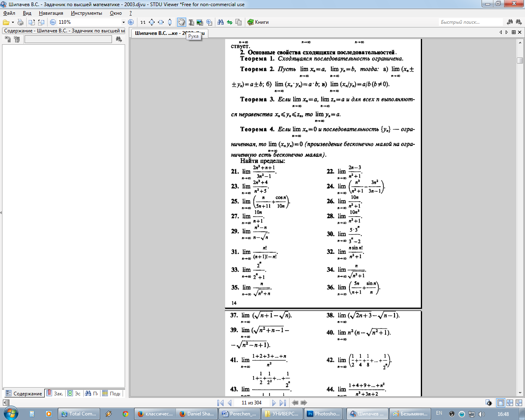Open the Инструменты menu
Screen dimensions: 525x420
point(86,13)
